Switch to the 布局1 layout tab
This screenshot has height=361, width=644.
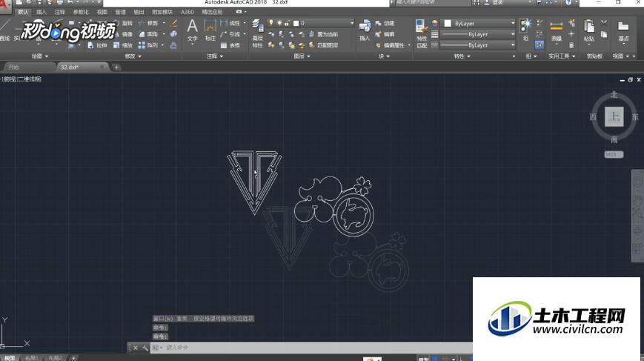(x=31, y=358)
